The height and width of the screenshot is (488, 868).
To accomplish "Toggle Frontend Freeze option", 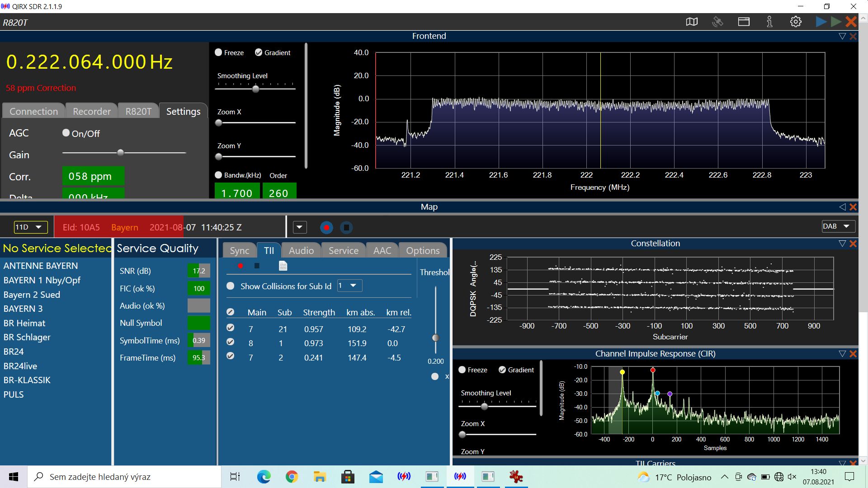I will (x=218, y=52).
